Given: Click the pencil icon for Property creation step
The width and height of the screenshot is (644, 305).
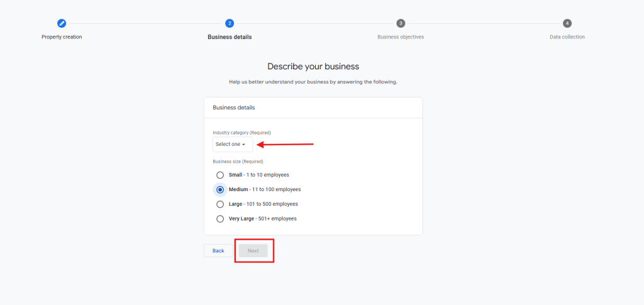Looking at the screenshot, I should coord(62,23).
